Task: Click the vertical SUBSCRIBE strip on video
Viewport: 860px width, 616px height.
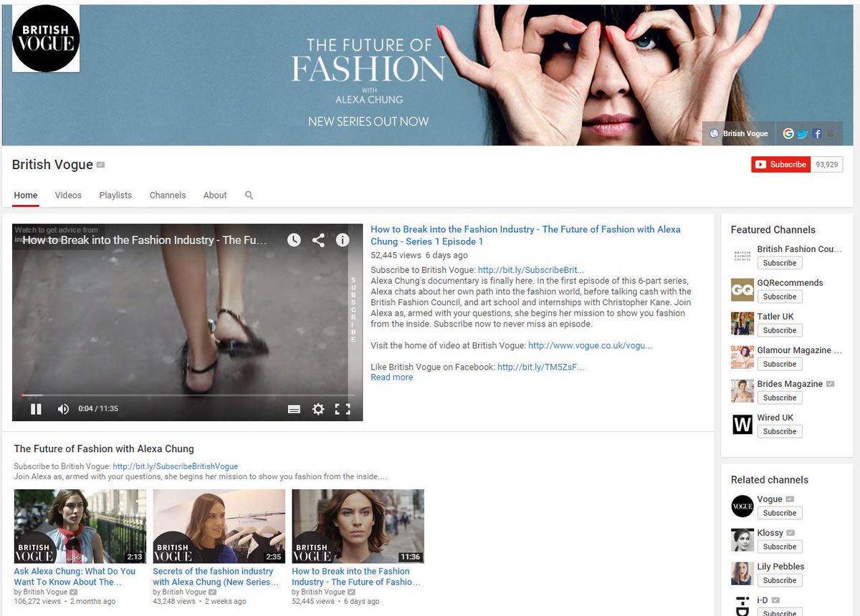Action: (x=353, y=309)
